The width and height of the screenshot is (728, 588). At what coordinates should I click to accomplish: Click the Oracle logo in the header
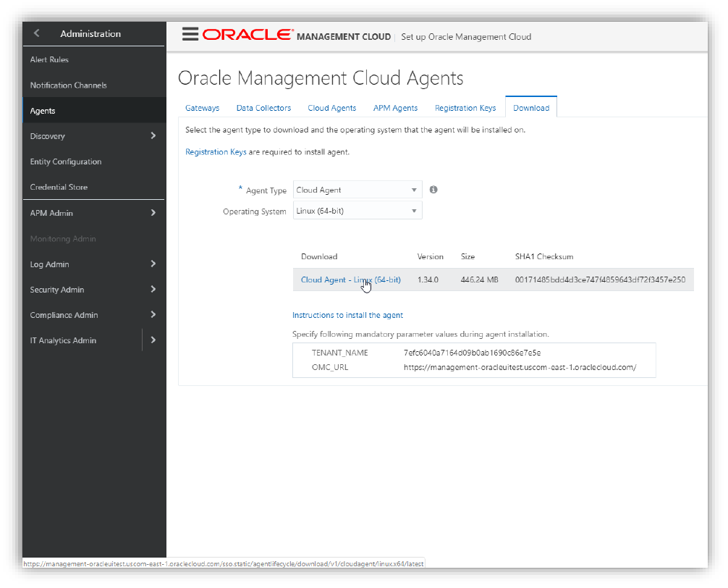pos(248,35)
